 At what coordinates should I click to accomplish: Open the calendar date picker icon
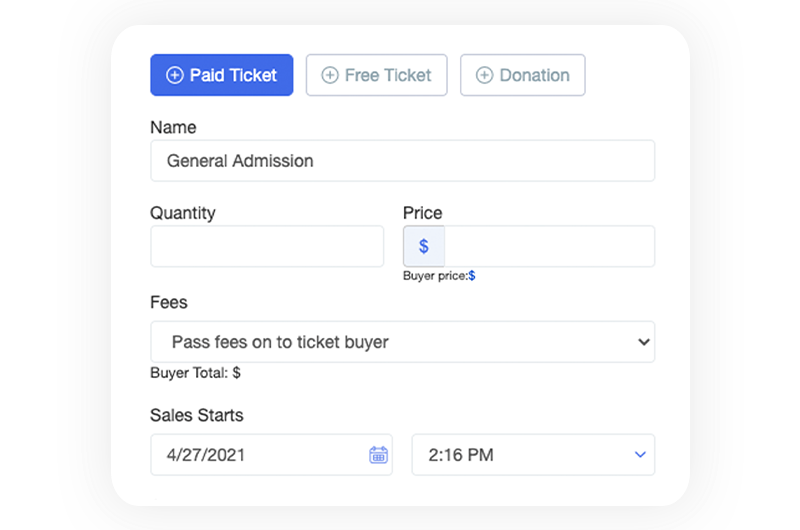coord(378,455)
